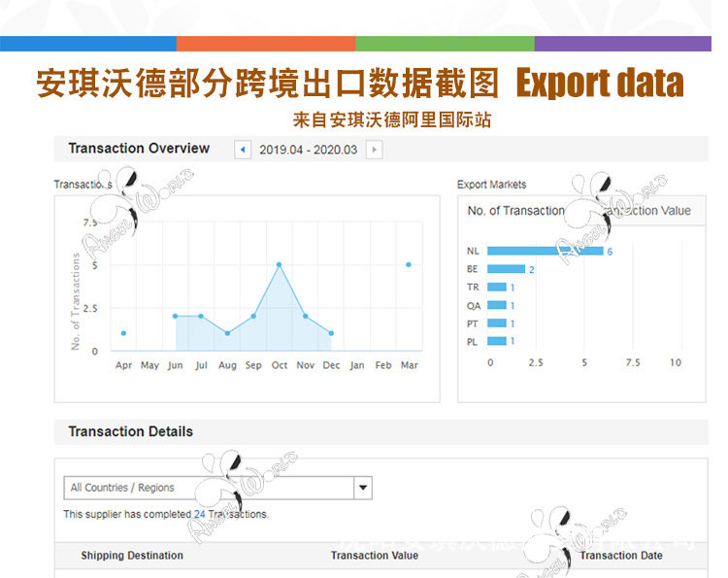
Task: Open the 24 transactions link
Action: (200, 514)
